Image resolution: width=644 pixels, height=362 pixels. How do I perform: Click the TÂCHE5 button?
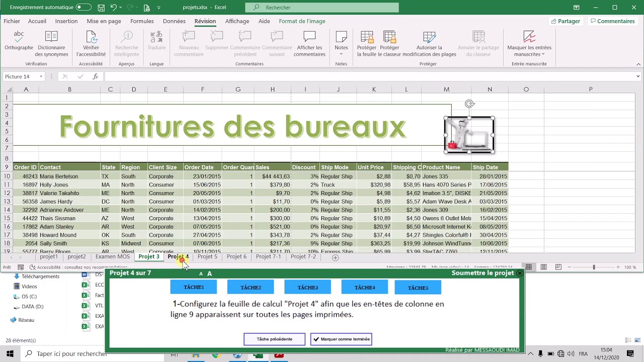418,287
